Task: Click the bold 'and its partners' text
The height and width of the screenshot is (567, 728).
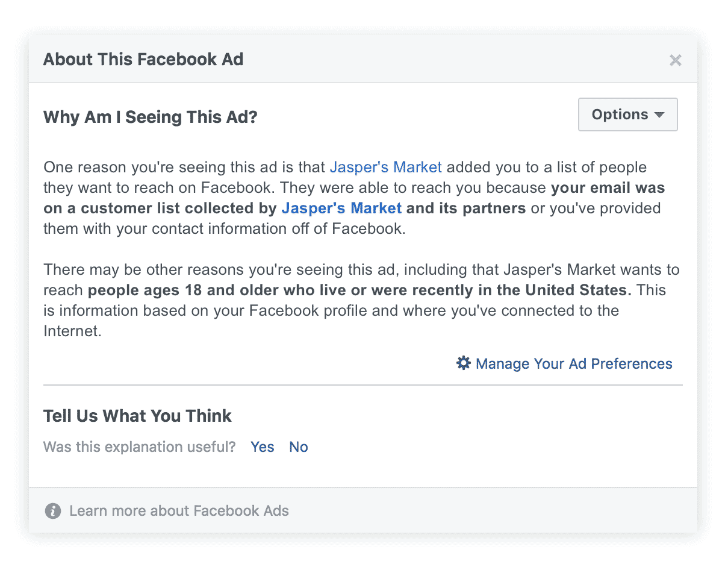Action: (465, 208)
